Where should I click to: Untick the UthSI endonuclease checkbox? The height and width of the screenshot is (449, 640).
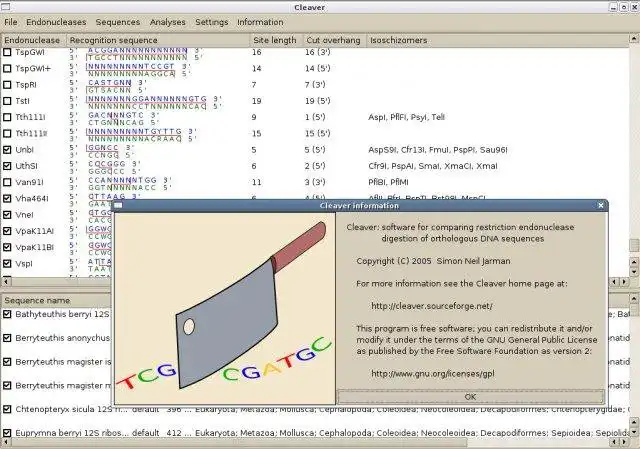pos(7,166)
